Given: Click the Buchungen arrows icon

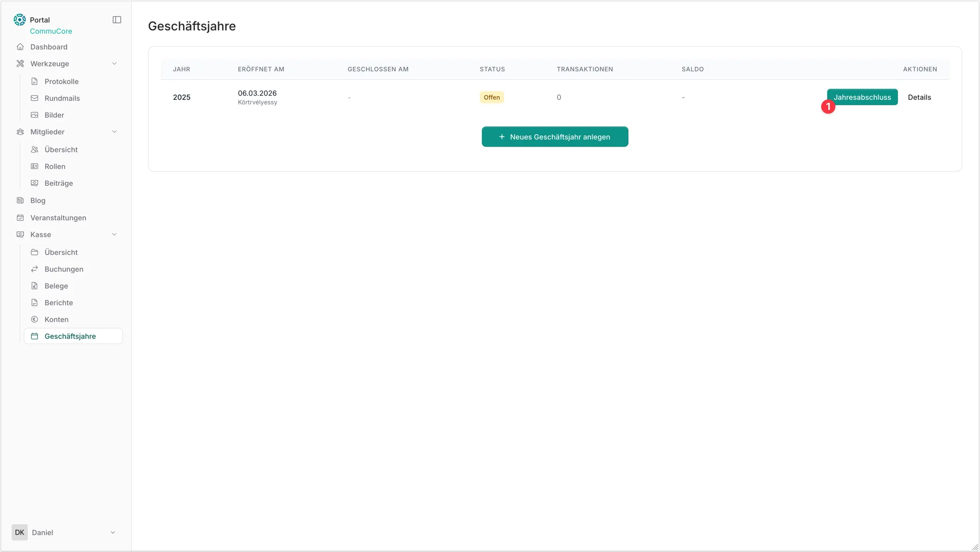Looking at the screenshot, I should click(x=35, y=269).
